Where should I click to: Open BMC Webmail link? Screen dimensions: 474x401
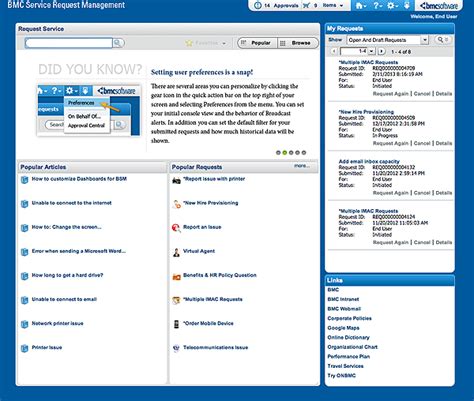pyautogui.click(x=344, y=309)
